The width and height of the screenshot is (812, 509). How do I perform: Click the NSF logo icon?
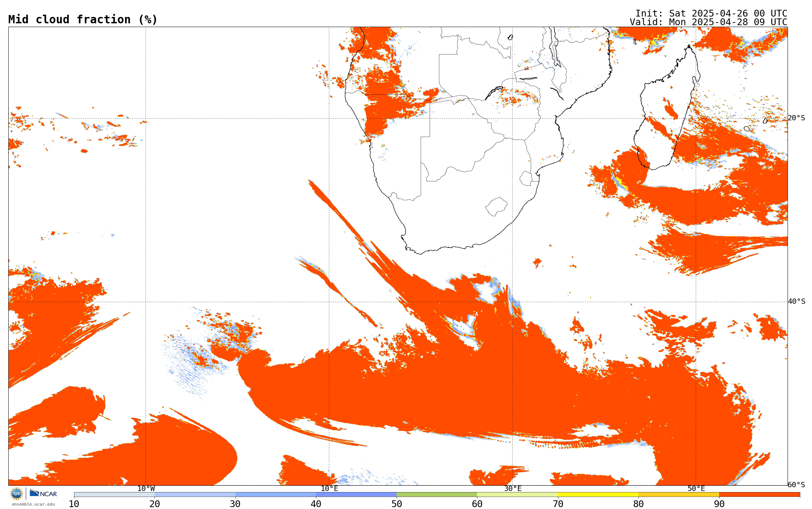point(16,494)
